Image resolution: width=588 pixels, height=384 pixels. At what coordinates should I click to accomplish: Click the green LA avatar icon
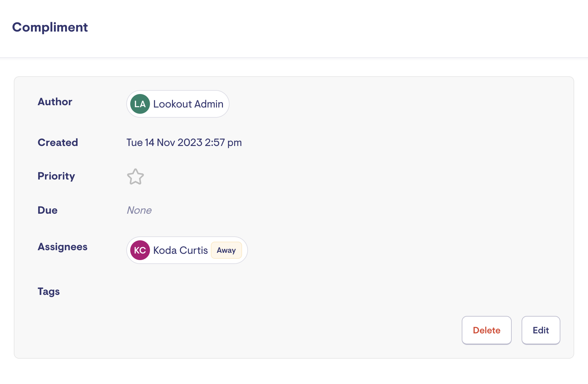click(x=140, y=104)
